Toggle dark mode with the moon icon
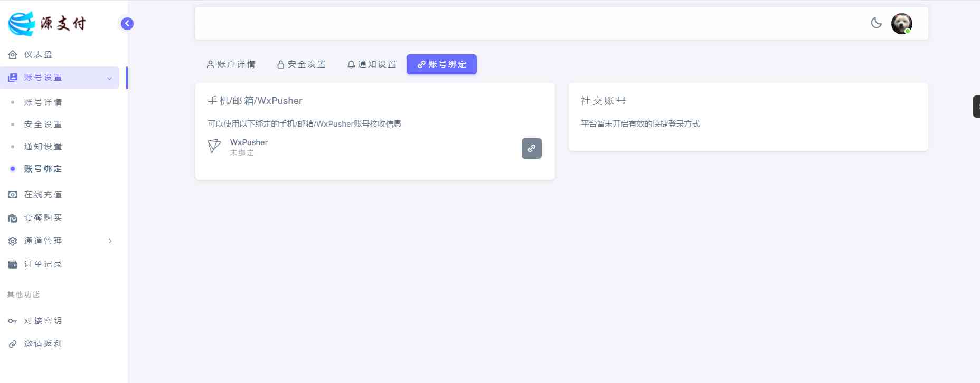The height and width of the screenshot is (383, 980). coord(876,23)
